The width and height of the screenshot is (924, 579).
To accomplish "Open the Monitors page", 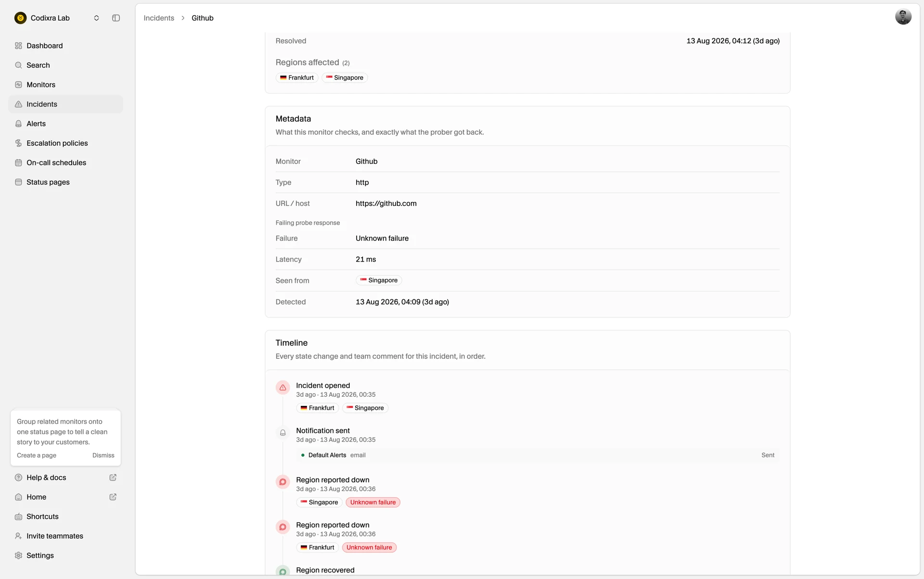I will pyautogui.click(x=66, y=85).
